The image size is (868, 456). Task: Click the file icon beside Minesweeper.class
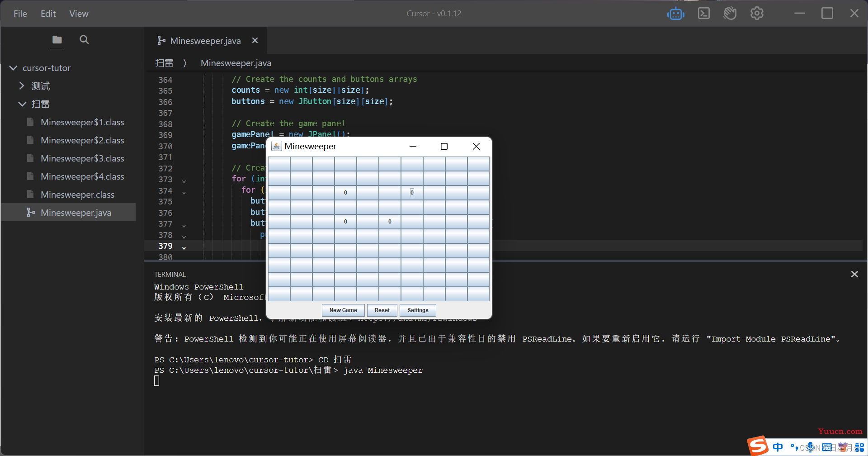tap(30, 195)
